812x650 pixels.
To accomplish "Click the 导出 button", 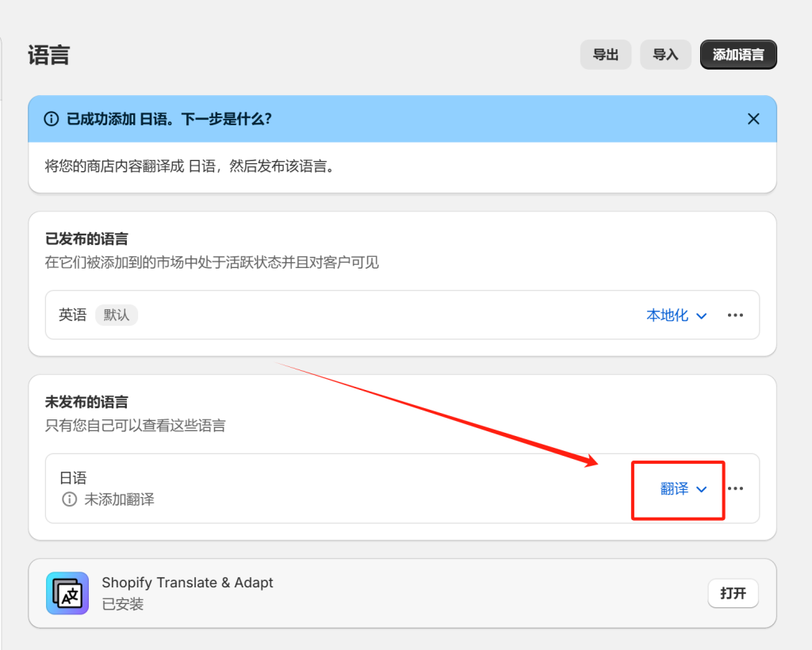I will pos(605,54).
